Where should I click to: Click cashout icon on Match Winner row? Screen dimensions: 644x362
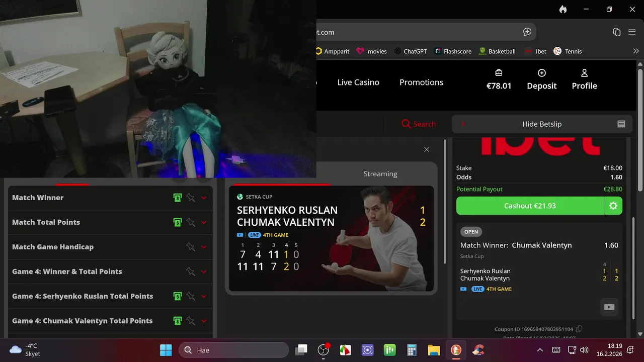point(177,198)
